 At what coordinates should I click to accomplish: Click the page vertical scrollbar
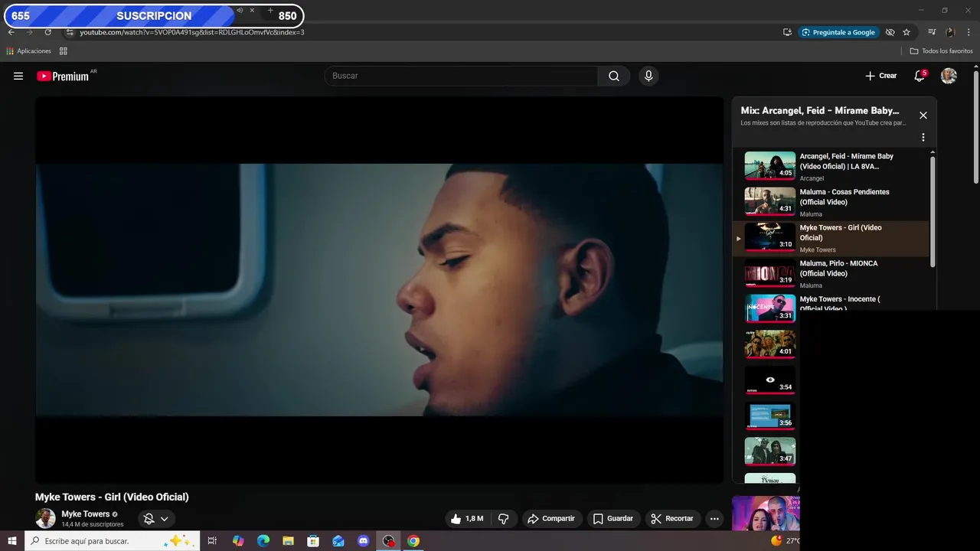pyautogui.click(x=976, y=126)
